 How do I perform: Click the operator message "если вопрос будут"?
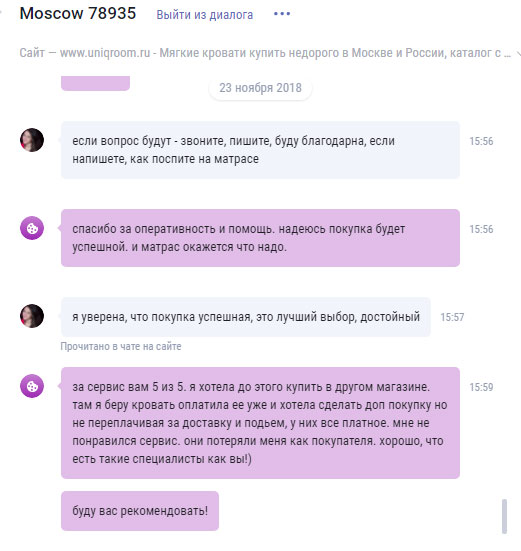tap(260, 150)
